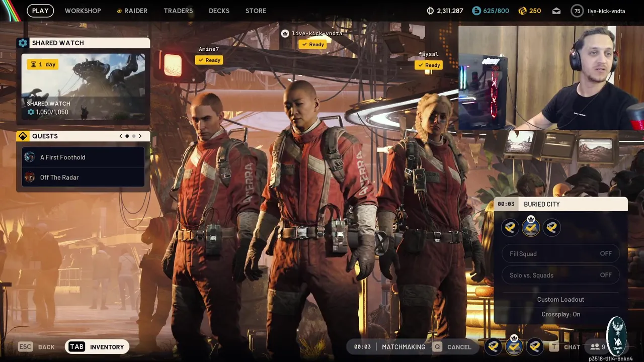Click the Q key icon
Screen dimensions: 644x362
point(437,347)
